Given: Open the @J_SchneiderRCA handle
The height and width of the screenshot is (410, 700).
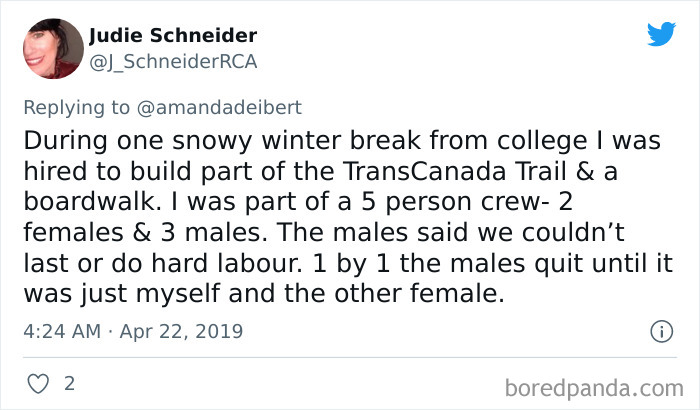Looking at the screenshot, I should pyautogui.click(x=173, y=61).
